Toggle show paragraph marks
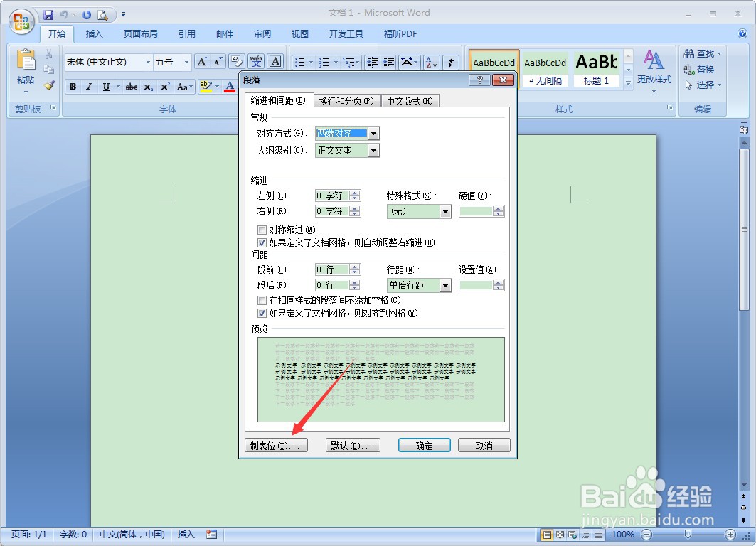 click(x=451, y=62)
